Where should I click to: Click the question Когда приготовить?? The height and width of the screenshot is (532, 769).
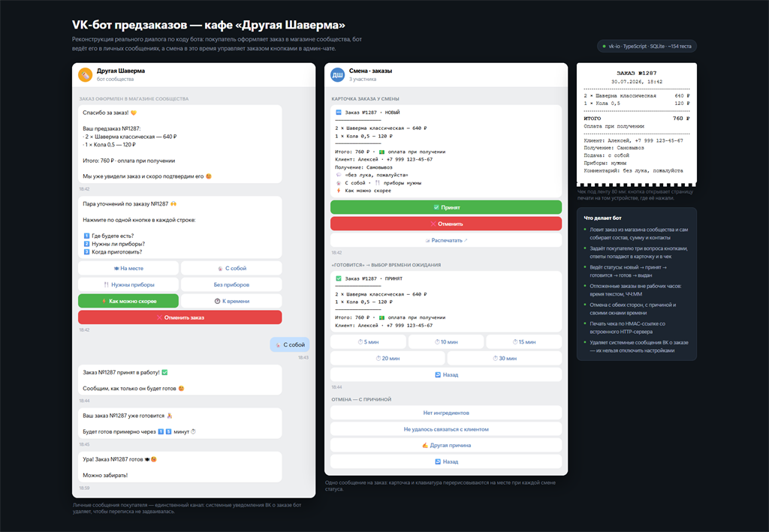coord(116,252)
